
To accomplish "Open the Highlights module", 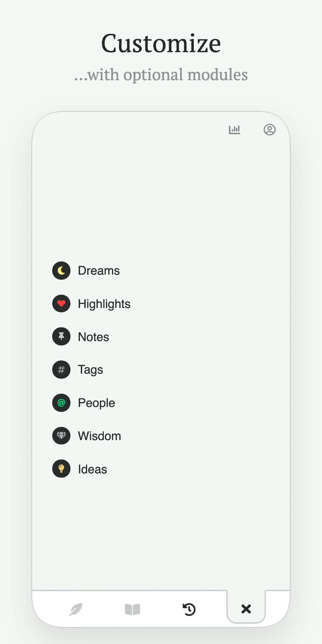I will [104, 304].
